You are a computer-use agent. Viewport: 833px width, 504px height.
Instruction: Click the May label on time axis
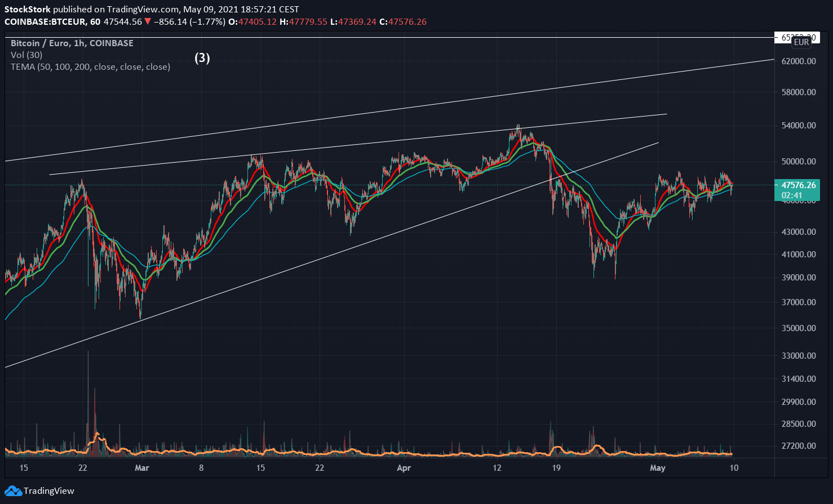(658, 468)
